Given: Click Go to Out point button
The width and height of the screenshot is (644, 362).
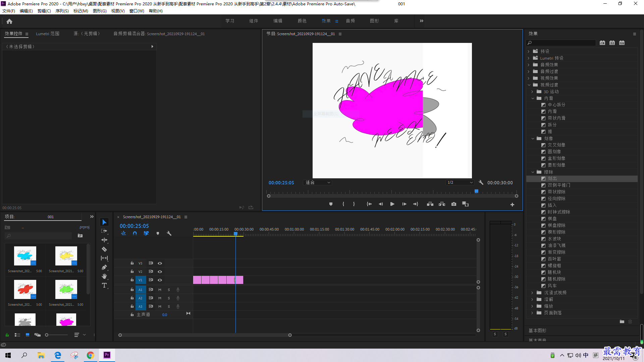Looking at the screenshot, I should coord(416,204).
